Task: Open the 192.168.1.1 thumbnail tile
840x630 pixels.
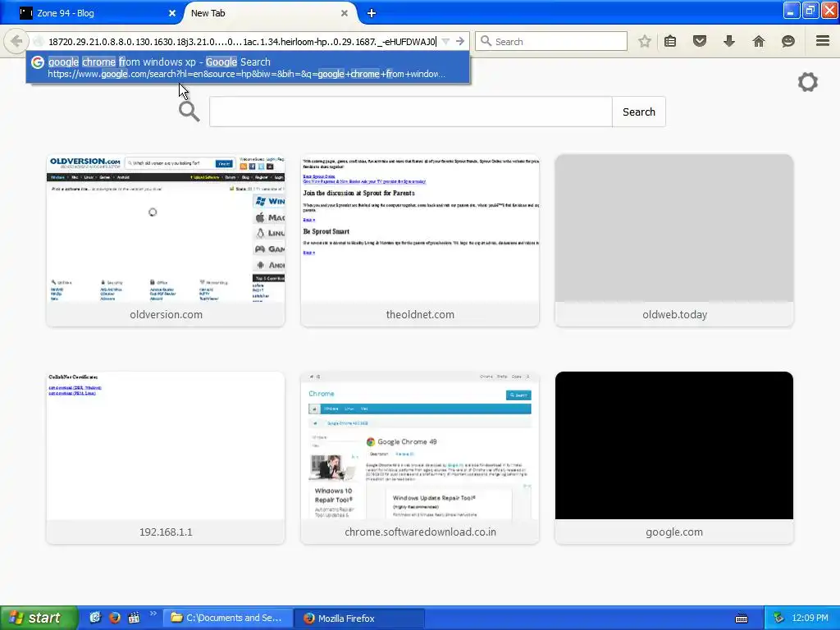Action: tap(166, 458)
